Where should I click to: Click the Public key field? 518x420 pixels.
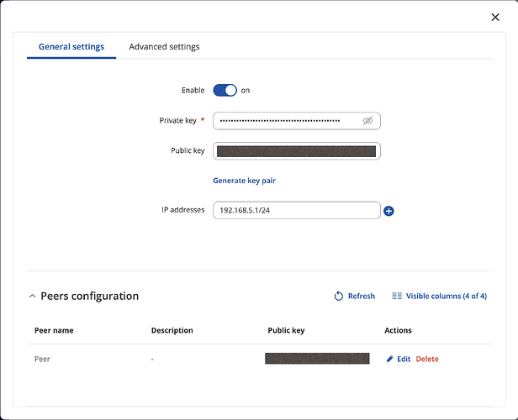296,151
